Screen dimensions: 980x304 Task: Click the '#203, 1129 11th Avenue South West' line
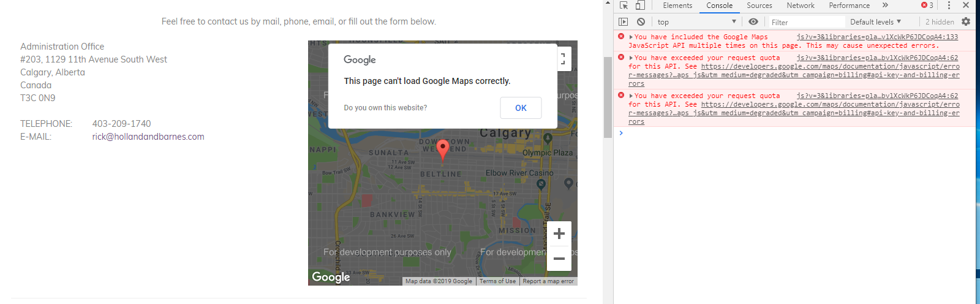tap(94, 59)
